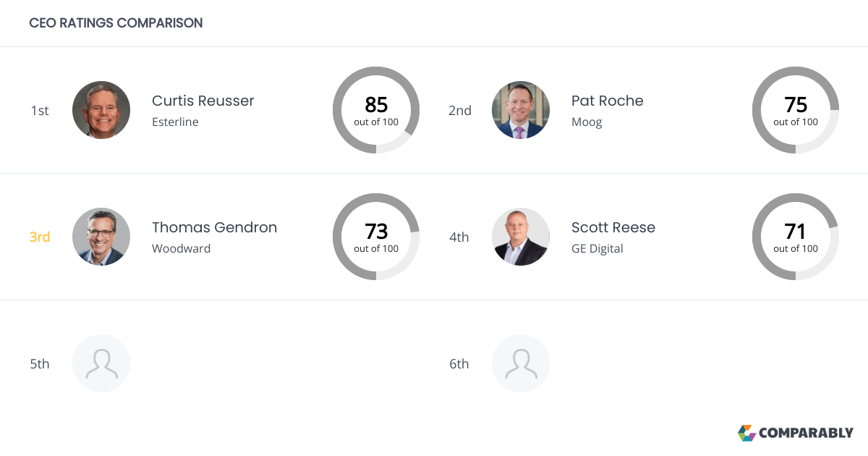The height and width of the screenshot is (456, 868).
Task: Click the Woodward company label
Action: click(x=182, y=248)
